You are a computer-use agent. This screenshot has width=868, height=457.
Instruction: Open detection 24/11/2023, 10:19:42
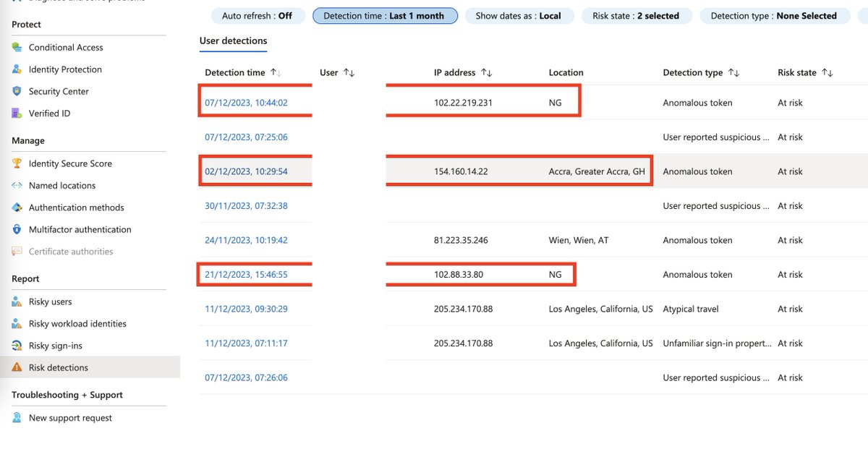(246, 240)
